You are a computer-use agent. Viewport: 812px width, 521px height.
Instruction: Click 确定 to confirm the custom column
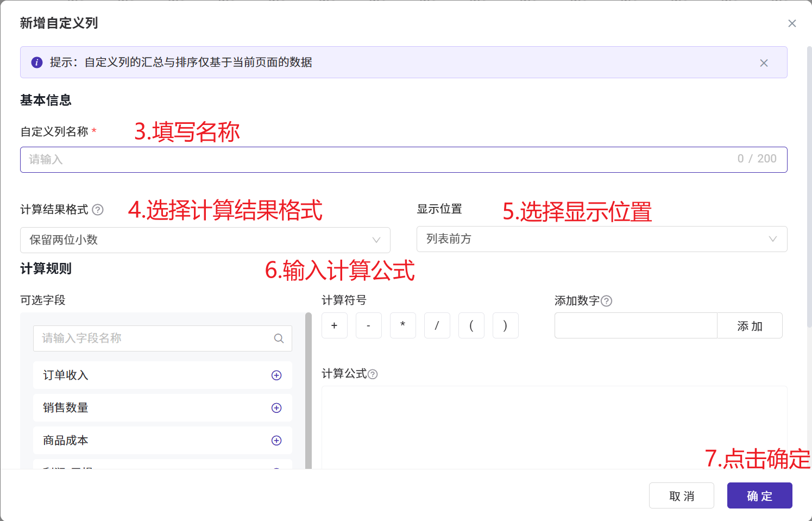point(759,495)
